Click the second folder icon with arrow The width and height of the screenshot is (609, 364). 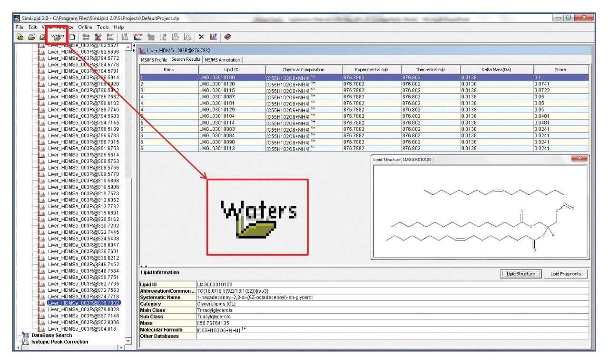point(31,37)
